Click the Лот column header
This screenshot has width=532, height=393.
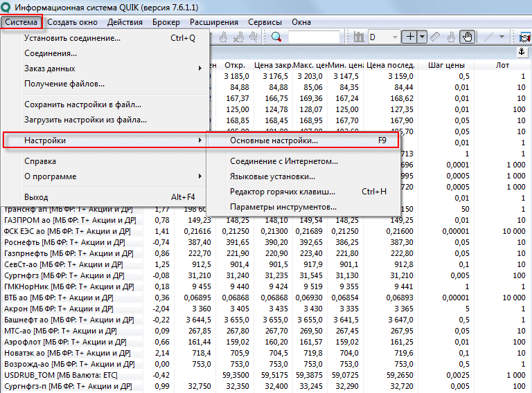point(502,65)
